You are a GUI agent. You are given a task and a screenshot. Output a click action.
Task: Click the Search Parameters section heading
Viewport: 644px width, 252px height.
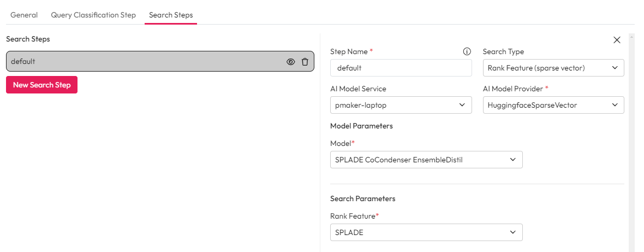point(362,198)
